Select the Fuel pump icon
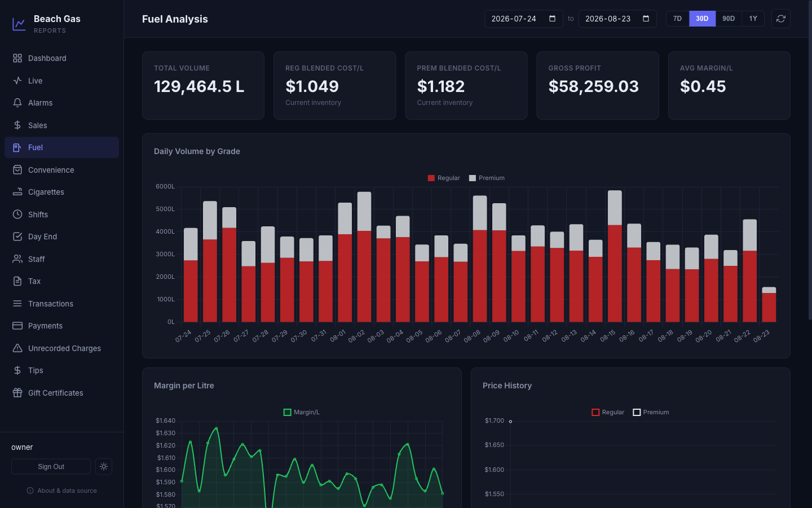Image resolution: width=812 pixels, height=508 pixels. point(17,147)
